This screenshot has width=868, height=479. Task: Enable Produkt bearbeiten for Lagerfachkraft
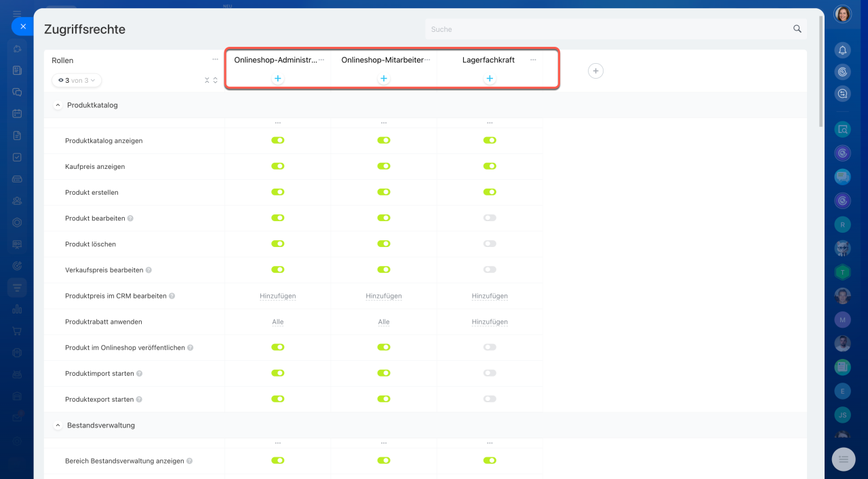pos(490,218)
